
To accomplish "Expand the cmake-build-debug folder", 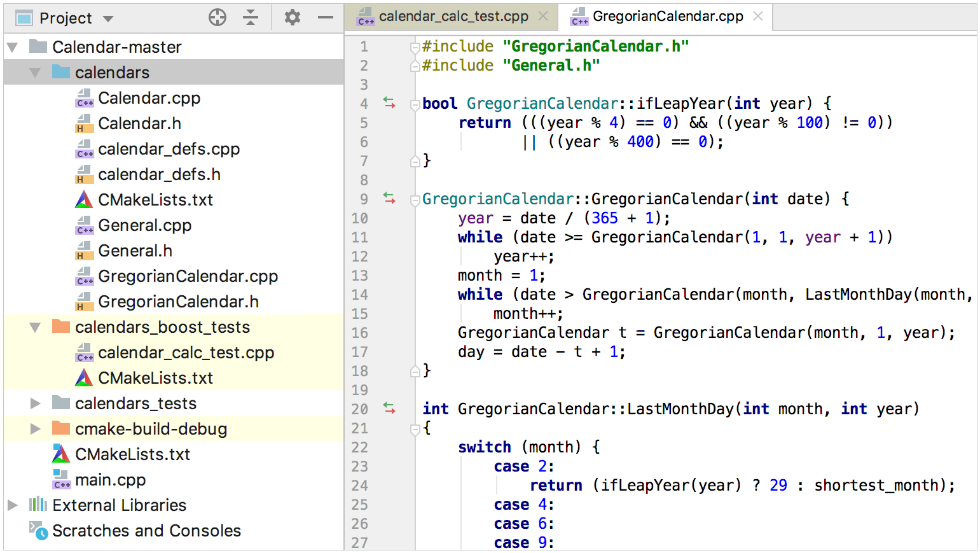I will (36, 429).
